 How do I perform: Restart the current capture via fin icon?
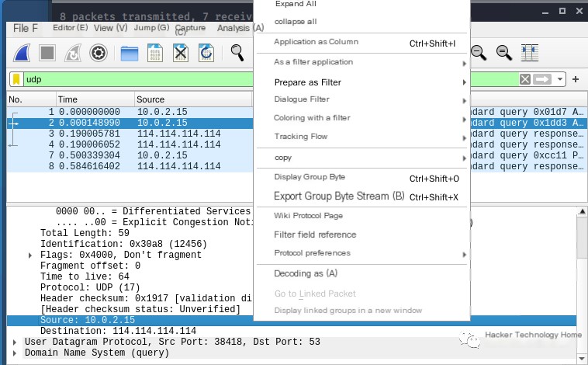click(73, 53)
